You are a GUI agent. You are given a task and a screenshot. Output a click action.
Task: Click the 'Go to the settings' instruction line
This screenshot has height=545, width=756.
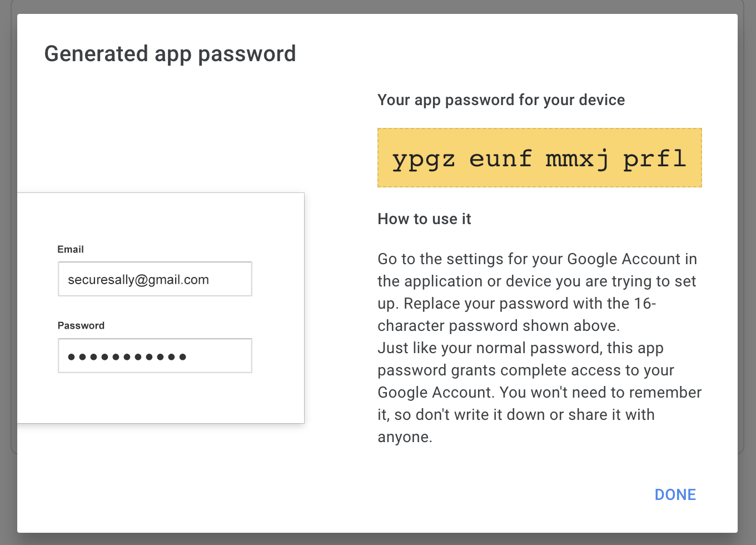(537, 259)
